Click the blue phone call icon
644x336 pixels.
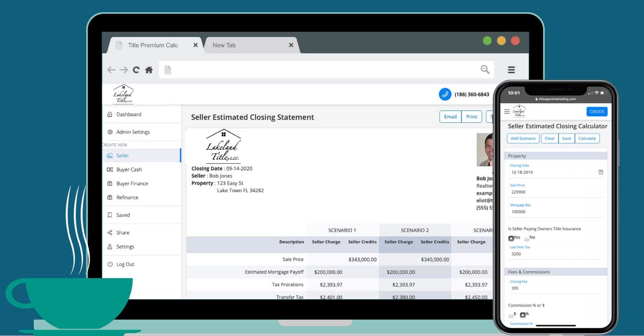coord(445,94)
